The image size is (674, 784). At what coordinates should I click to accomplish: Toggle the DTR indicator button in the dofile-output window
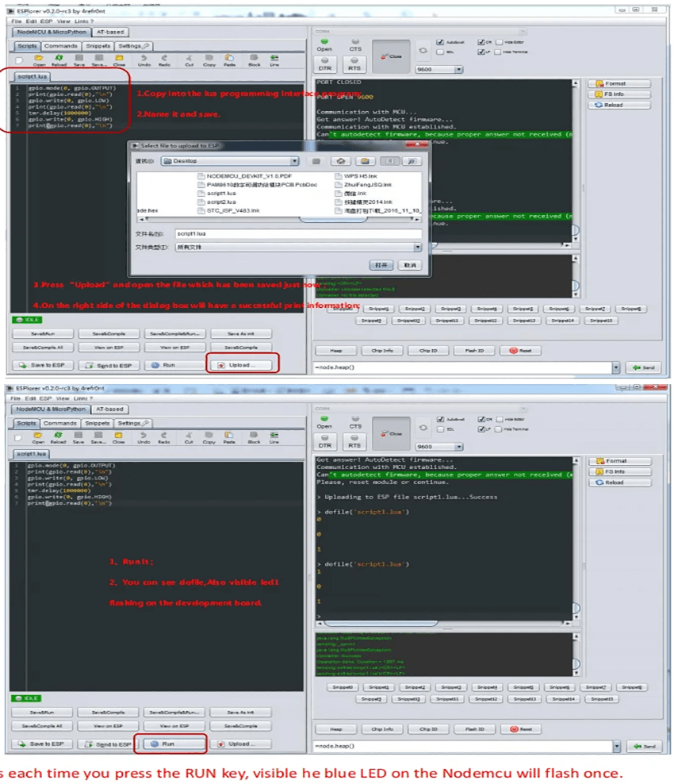pyautogui.click(x=325, y=441)
